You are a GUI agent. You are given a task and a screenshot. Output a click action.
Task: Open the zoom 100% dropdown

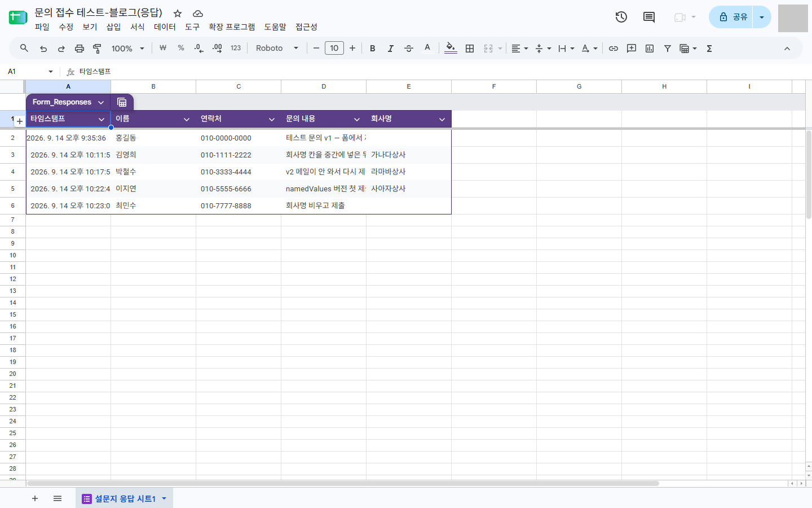point(127,49)
